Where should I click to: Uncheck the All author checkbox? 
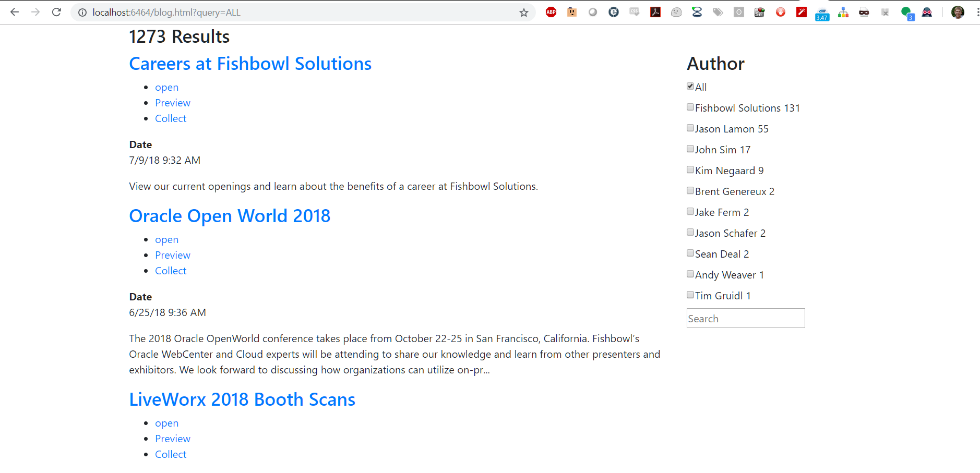(x=690, y=86)
